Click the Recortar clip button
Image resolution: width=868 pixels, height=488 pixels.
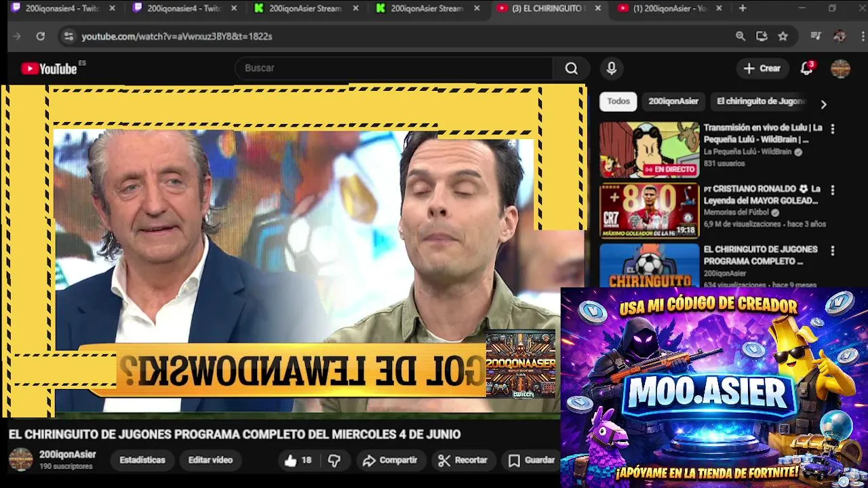click(463, 460)
